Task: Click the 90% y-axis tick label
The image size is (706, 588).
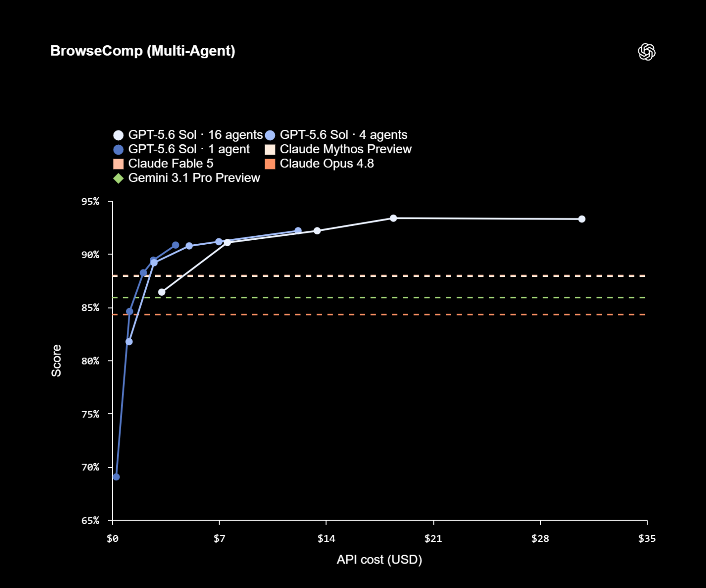Action: [91, 255]
